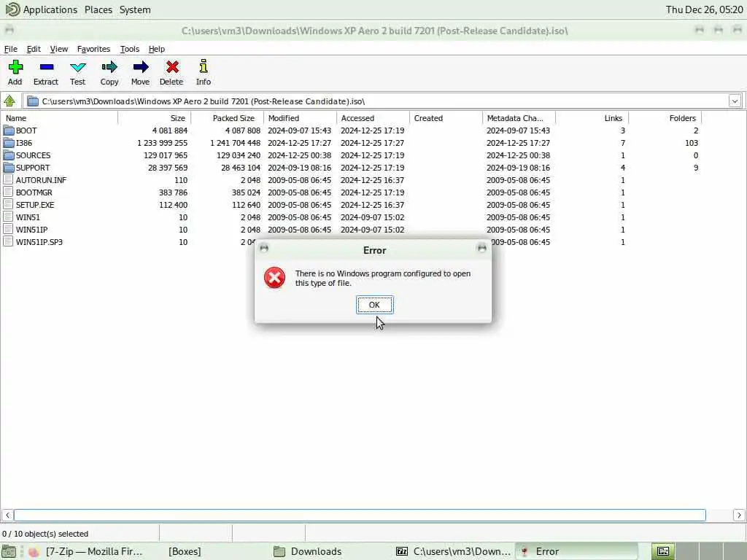The width and height of the screenshot is (747, 560).
Task: Go up one folder level with green arrow
Action: pyautogui.click(x=9, y=101)
